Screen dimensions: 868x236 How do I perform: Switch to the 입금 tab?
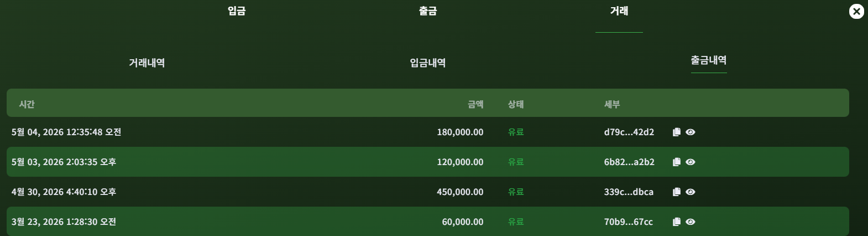point(237,11)
